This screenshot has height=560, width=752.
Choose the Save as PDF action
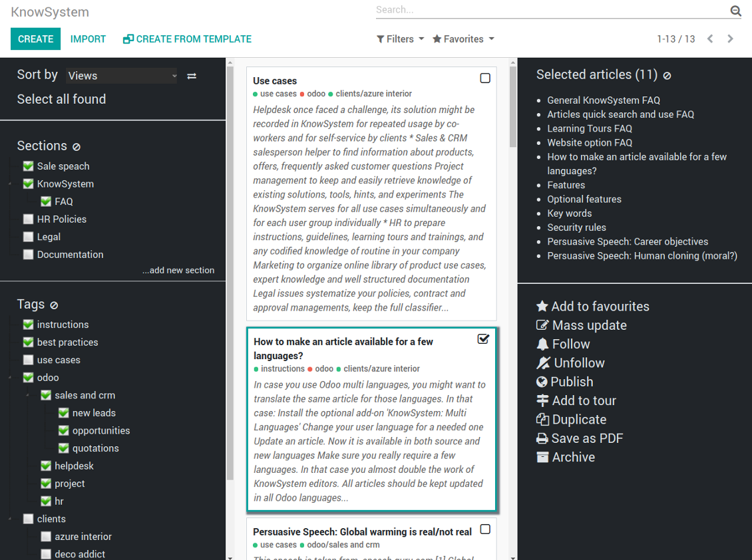(580, 438)
